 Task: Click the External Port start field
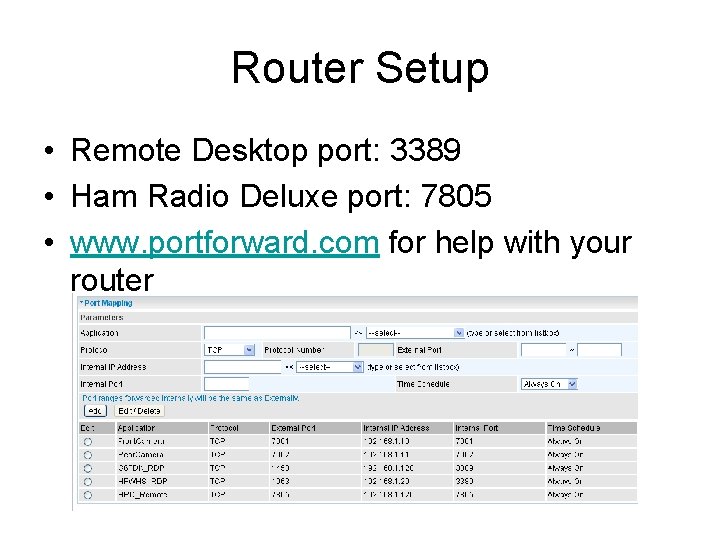543,350
